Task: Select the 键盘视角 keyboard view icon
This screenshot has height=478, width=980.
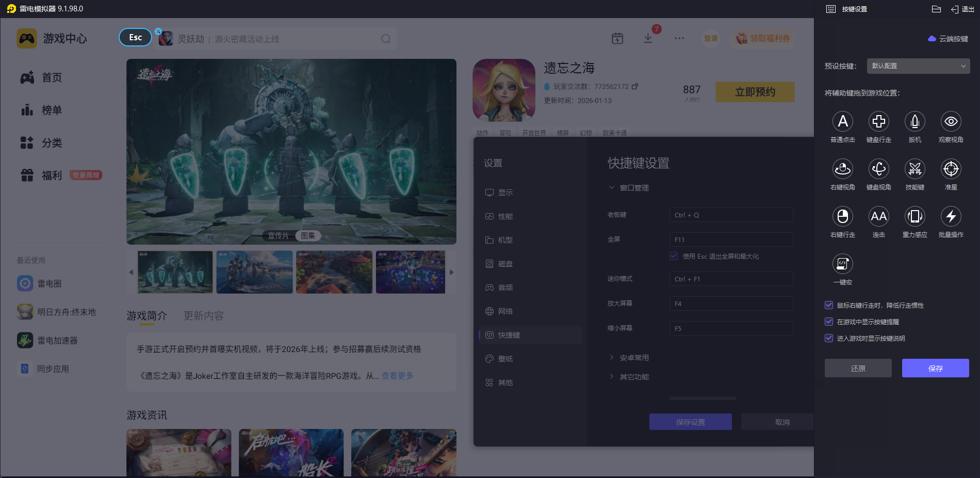Action: pyautogui.click(x=879, y=169)
